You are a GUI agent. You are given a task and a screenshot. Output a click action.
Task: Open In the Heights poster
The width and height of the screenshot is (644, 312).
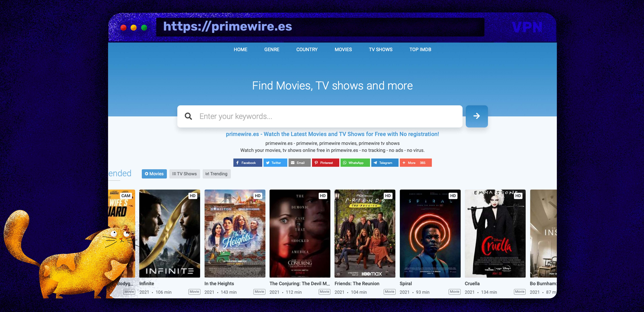click(x=235, y=233)
